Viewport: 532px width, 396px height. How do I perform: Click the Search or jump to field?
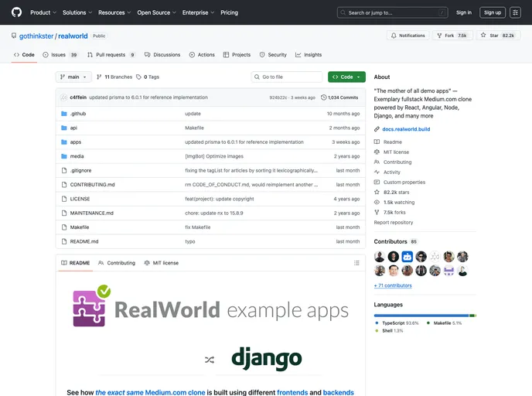click(392, 12)
